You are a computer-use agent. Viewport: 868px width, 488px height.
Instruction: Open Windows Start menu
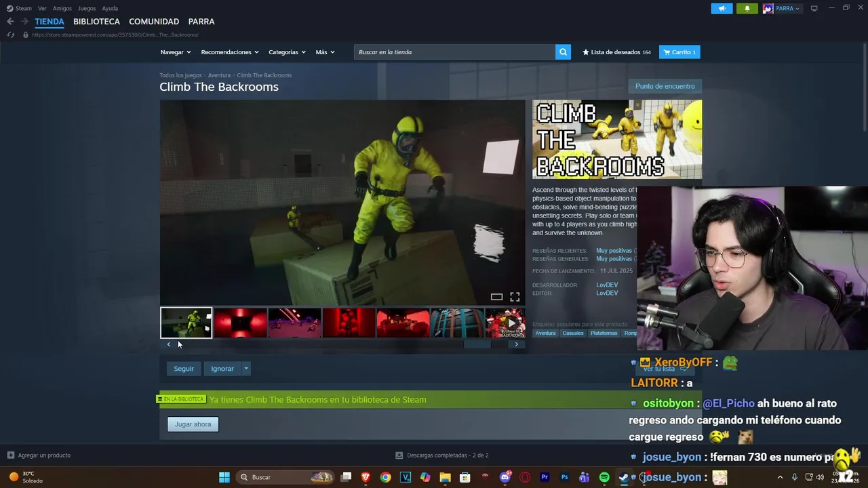point(224,477)
